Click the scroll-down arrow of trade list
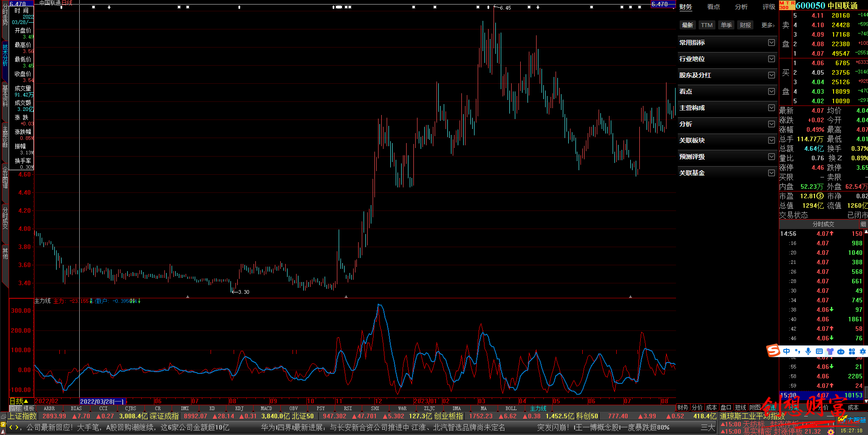The width and height of the screenshot is (868, 435). pos(865,401)
